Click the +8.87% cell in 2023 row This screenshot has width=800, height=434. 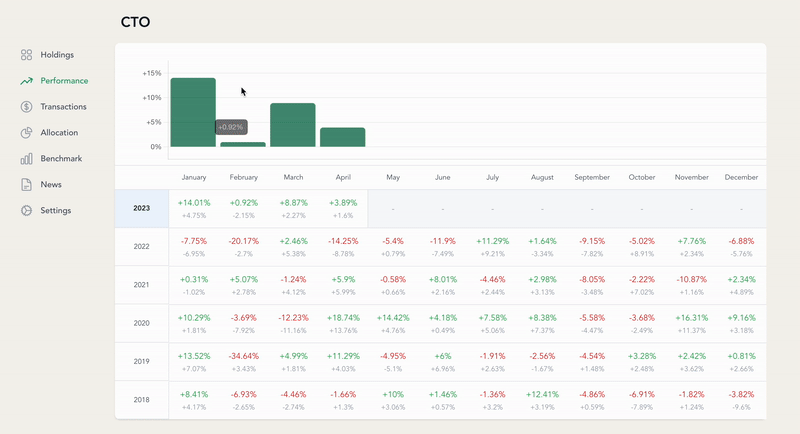pos(293,202)
